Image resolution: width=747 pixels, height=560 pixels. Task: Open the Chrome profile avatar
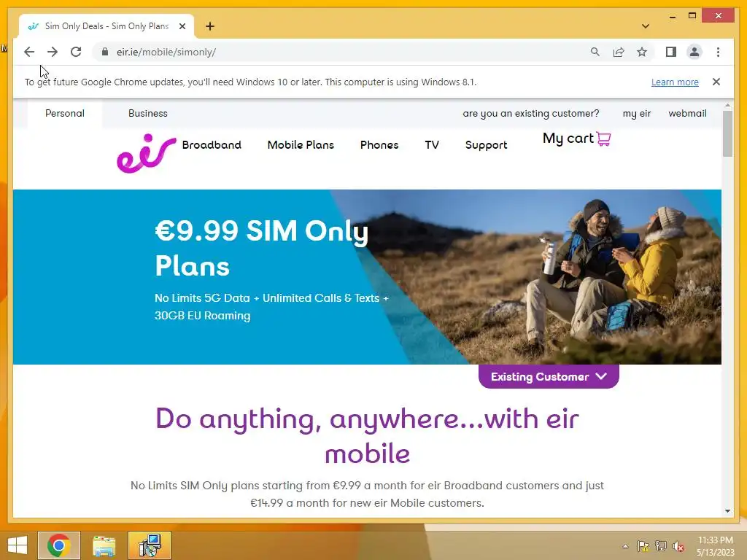[x=694, y=52]
